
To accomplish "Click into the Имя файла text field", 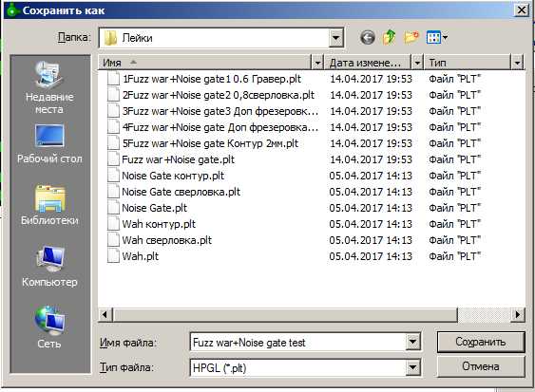I will [x=297, y=342].
